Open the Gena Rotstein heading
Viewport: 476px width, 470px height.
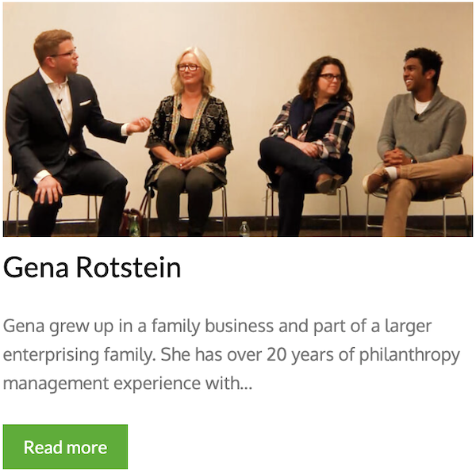(x=92, y=268)
